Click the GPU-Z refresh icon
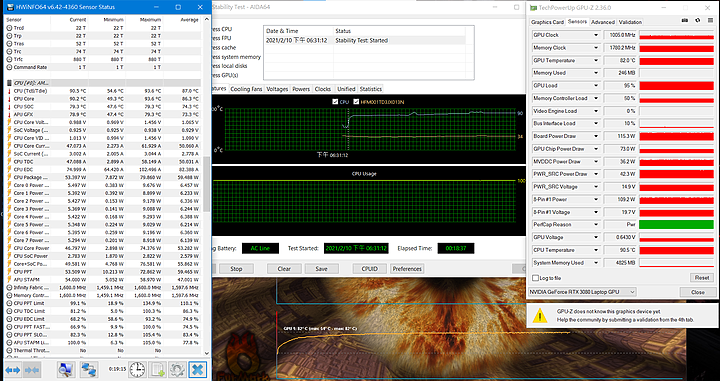 point(698,21)
